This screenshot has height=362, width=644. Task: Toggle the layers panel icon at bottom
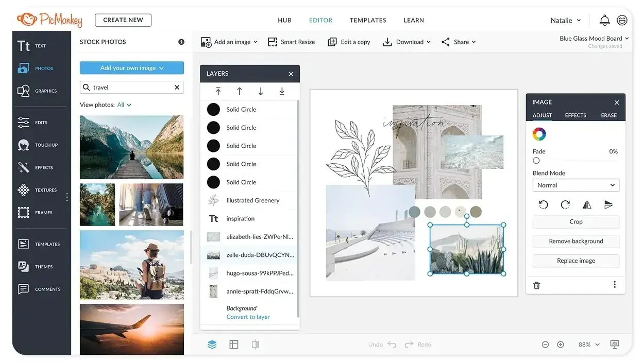pyautogui.click(x=212, y=344)
